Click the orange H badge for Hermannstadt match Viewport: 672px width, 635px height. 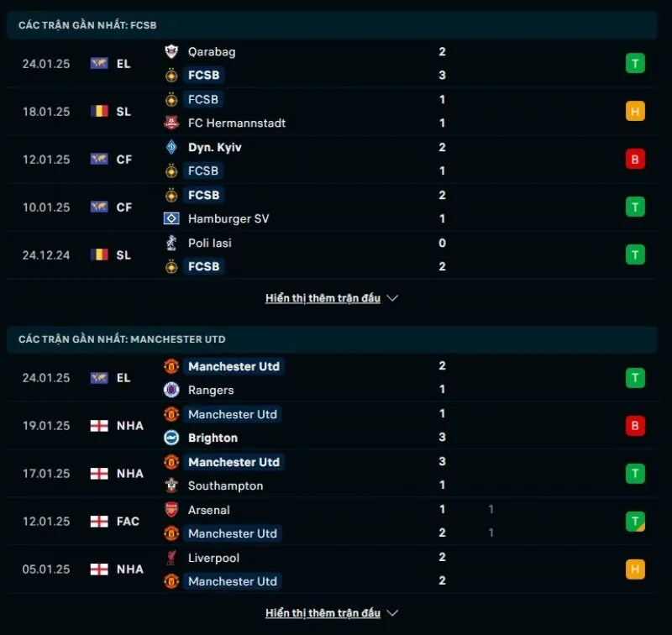click(x=635, y=111)
